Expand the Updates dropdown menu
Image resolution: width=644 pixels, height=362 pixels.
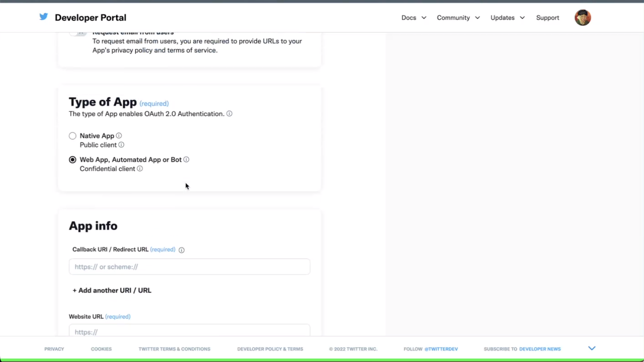point(508,18)
